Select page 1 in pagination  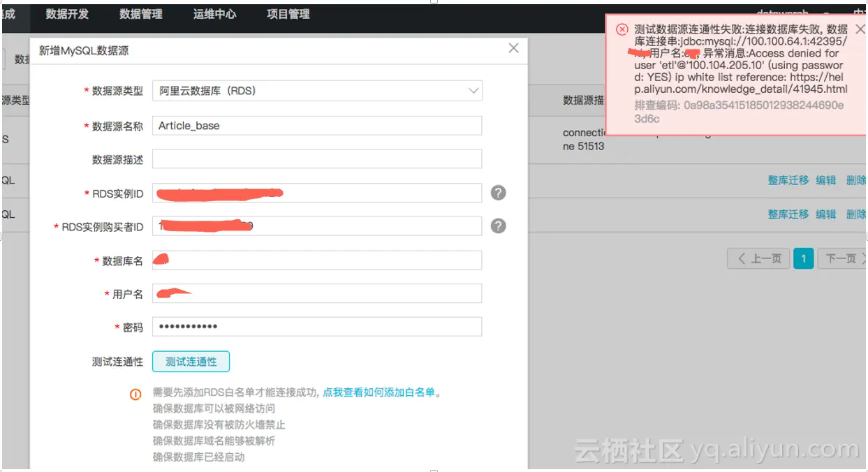[803, 258]
